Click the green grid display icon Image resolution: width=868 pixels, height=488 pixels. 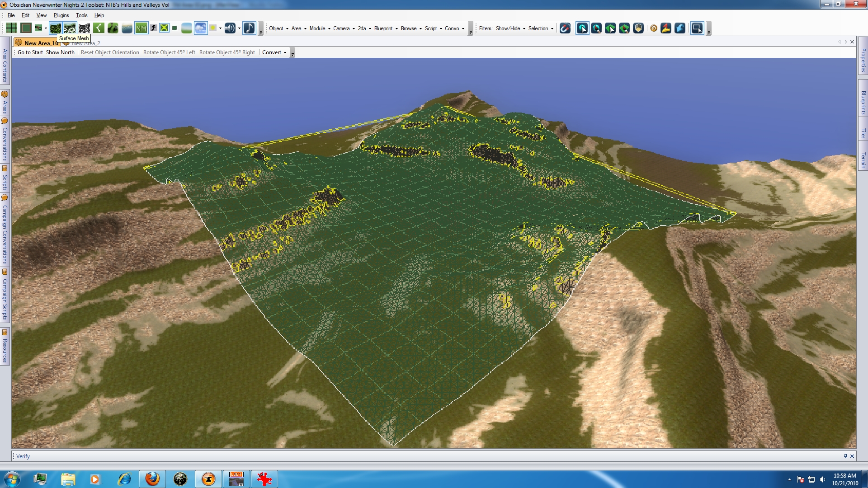11,28
